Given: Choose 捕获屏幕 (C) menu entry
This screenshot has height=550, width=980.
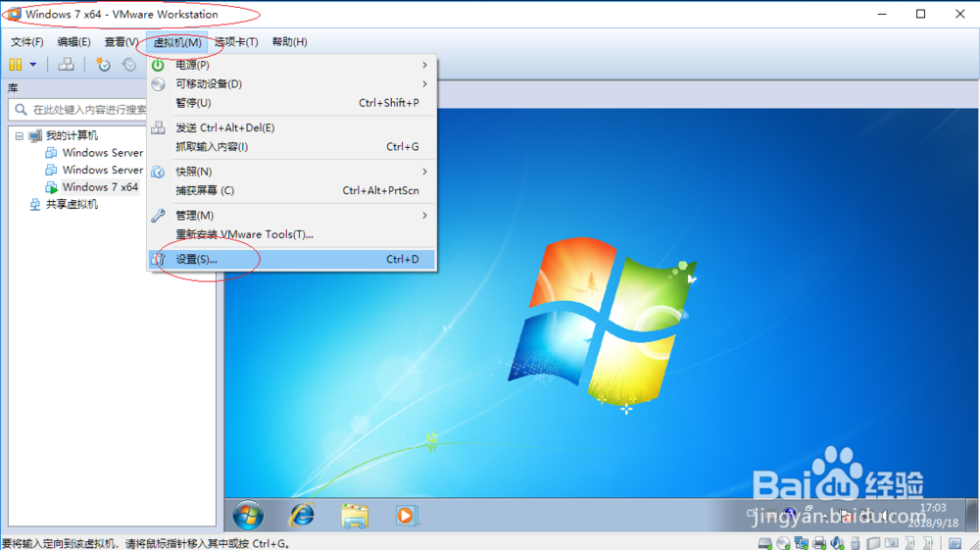Looking at the screenshot, I should pyautogui.click(x=292, y=190).
